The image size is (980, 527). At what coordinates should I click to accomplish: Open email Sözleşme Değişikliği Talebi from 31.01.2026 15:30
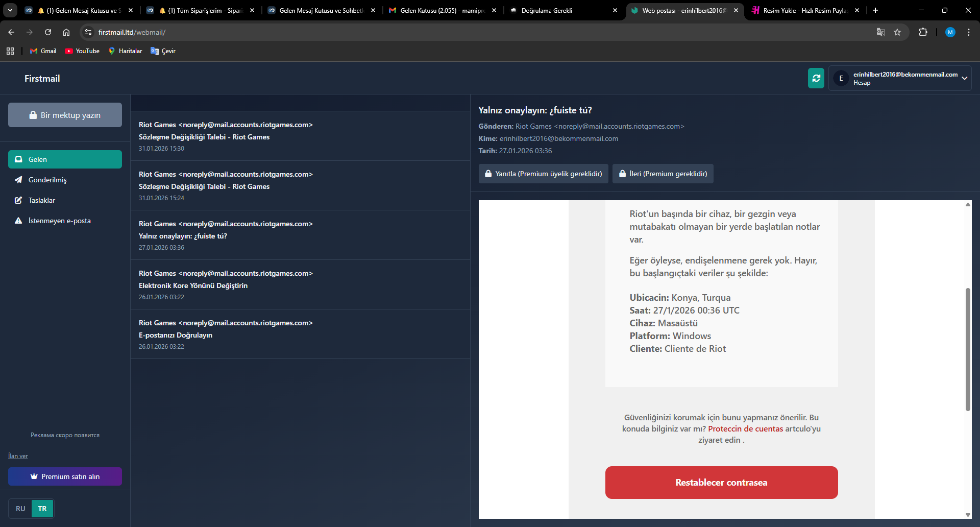tap(300, 136)
